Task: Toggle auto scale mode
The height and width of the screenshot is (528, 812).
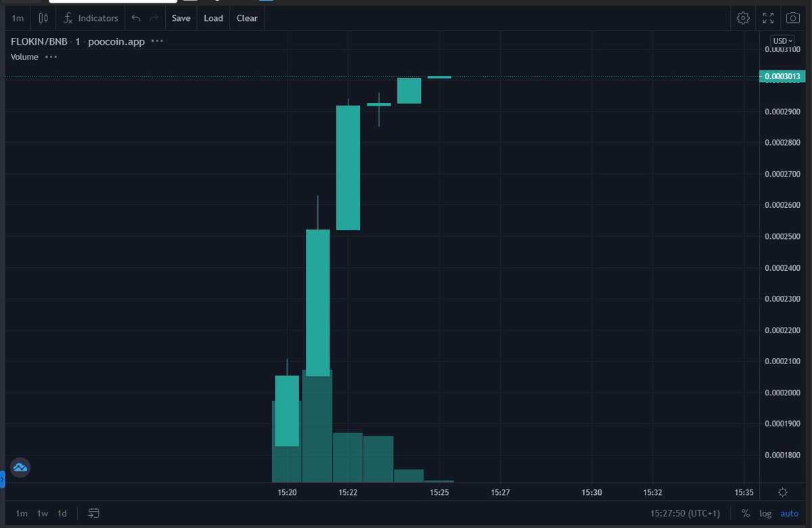Action: tap(789, 513)
